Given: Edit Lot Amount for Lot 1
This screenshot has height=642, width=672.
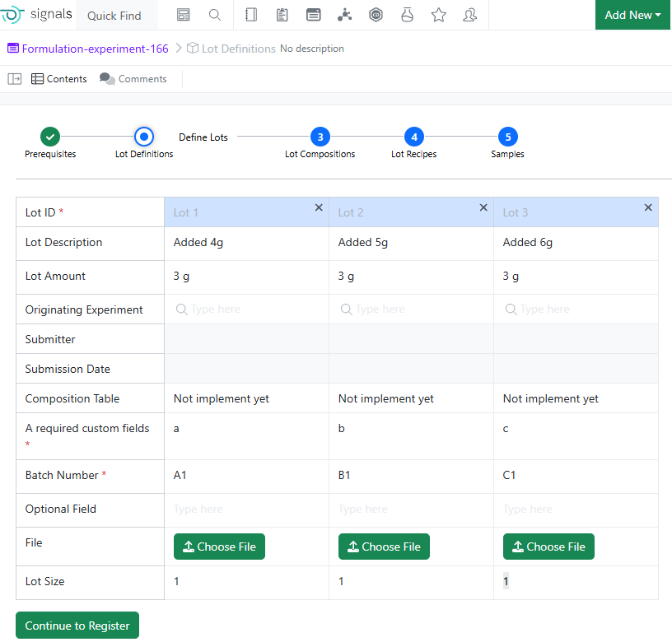Looking at the screenshot, I should coord(246,277).
